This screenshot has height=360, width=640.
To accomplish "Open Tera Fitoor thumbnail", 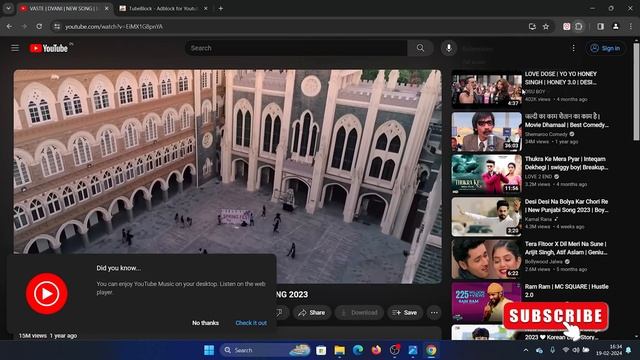I will [487, 259].
